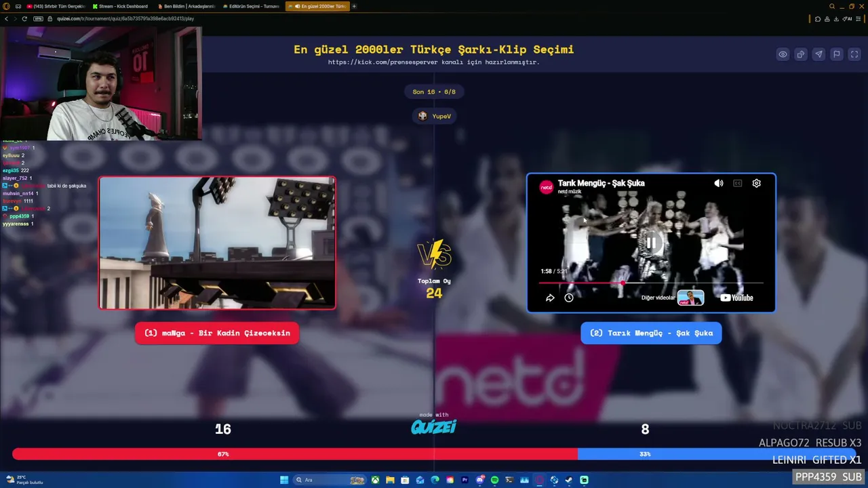Viewport: 868px width, 488px height.
Task: Open the weather widget showing 25°C
Action: [x=24, y=480]
